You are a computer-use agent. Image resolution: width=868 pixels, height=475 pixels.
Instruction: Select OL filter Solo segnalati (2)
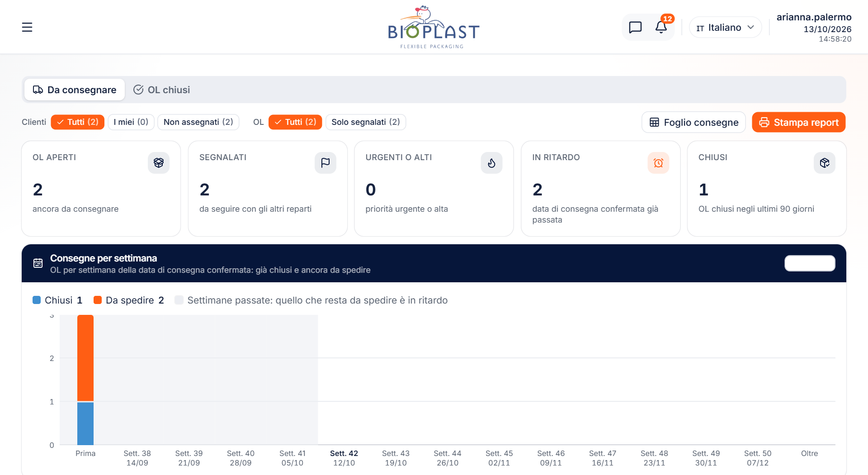[366, 122]
